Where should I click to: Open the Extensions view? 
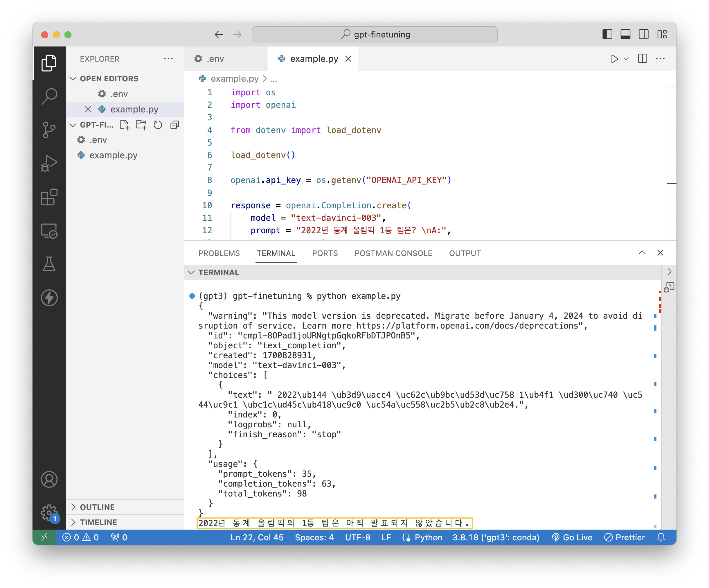click(x=49, y=197)
